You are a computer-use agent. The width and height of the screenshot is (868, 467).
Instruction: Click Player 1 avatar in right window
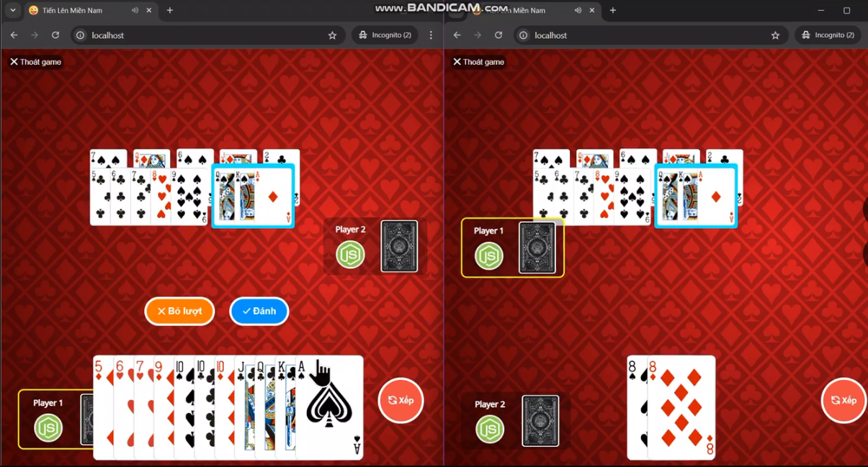point(489,256)
